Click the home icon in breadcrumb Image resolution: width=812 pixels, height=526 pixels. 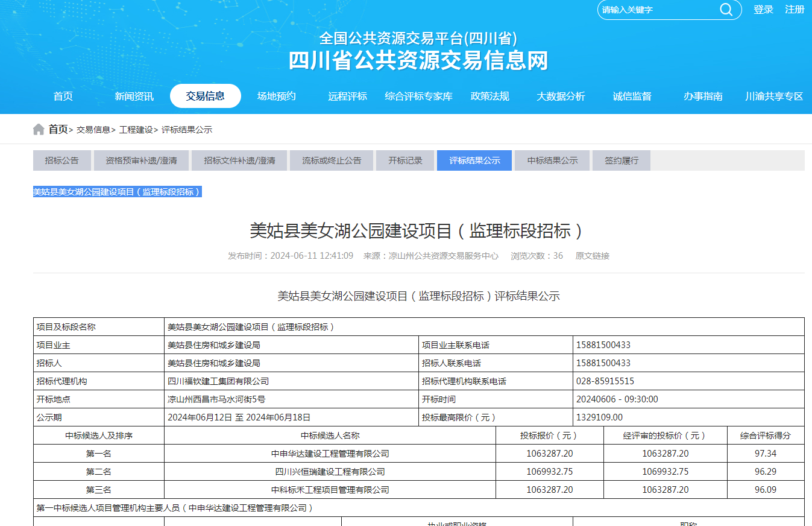pyautogui.click(x=39, y=130)
